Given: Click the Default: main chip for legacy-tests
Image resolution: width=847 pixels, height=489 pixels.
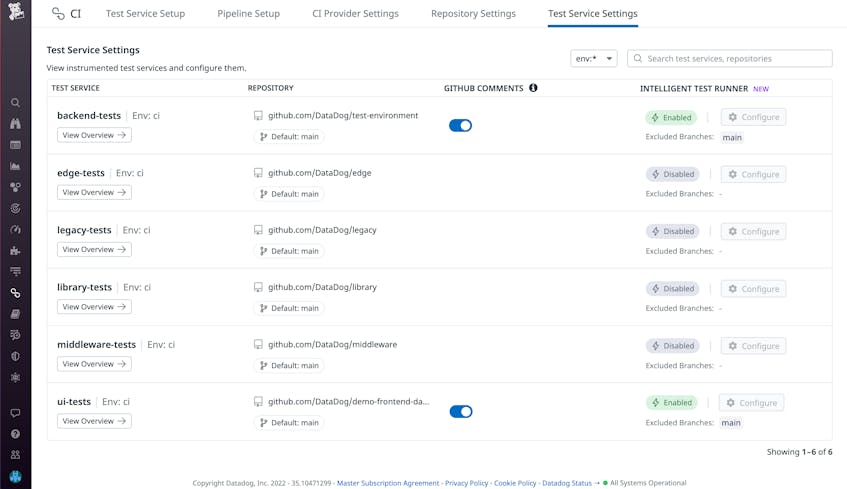Looking at the screenshot, I should (x=289, y=251).
